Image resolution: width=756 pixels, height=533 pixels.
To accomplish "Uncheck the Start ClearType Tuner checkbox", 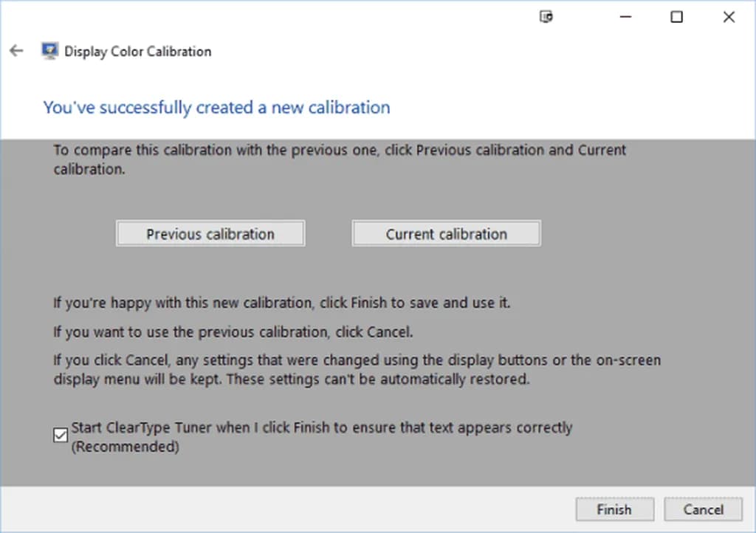I will coord(61,436).
